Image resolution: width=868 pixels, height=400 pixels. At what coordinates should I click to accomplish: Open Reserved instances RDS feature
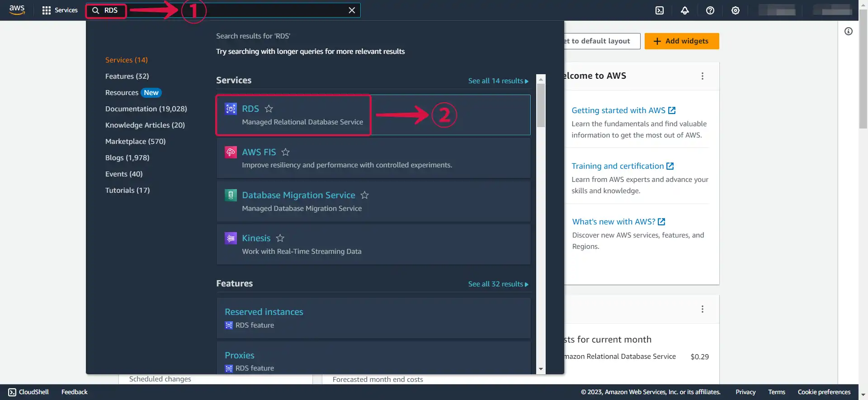coord(264,312)
